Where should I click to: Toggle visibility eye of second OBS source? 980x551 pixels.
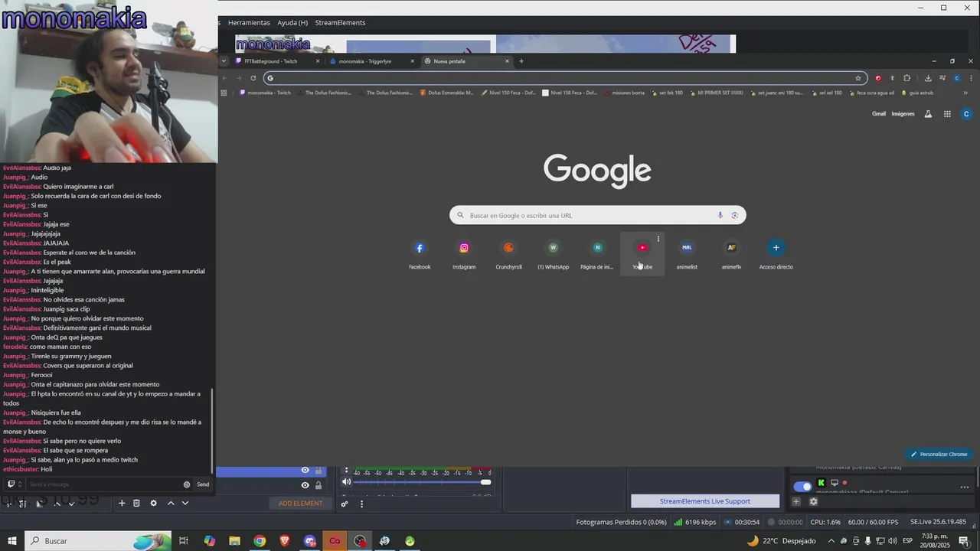305,485
